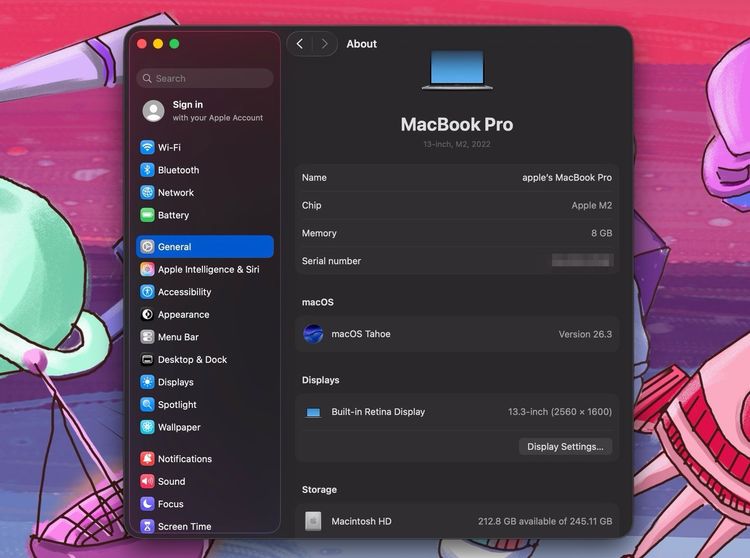750x558 pixels.
Task: Click the Desktop & Dock icon
Action: (x=147, y=359)
